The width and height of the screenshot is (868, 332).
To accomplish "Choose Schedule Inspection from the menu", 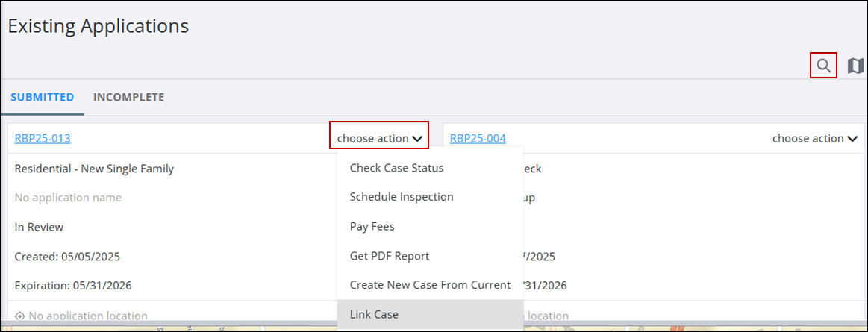I will pos(430,196).
